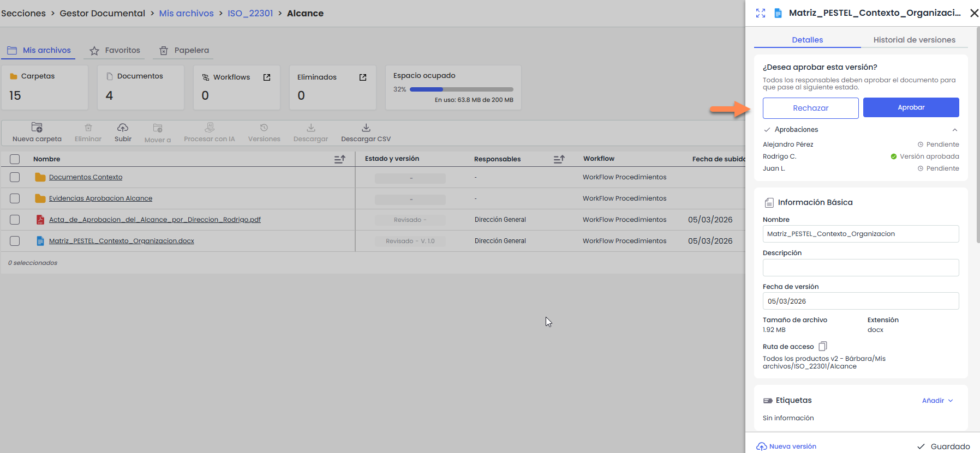Viewport: 980px width, 453px height.
Task: Open the Papelera tab
Action: [184, 50]
